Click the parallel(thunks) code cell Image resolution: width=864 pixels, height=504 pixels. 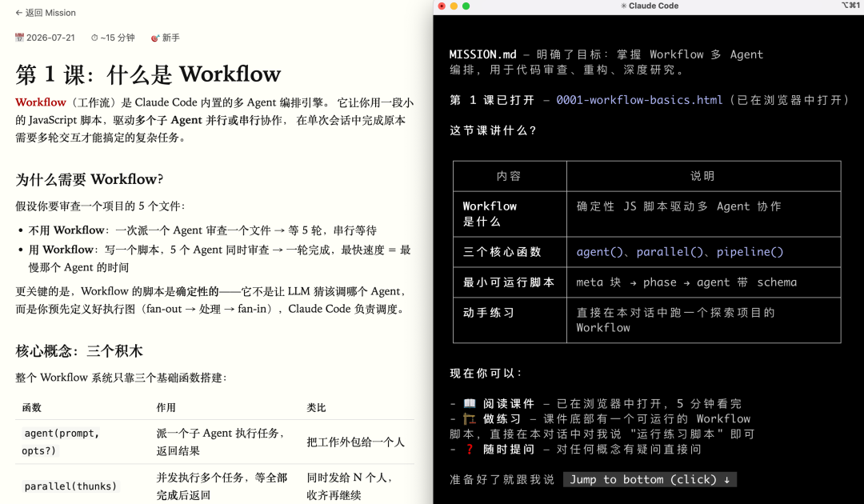click(x=70, y=486)
